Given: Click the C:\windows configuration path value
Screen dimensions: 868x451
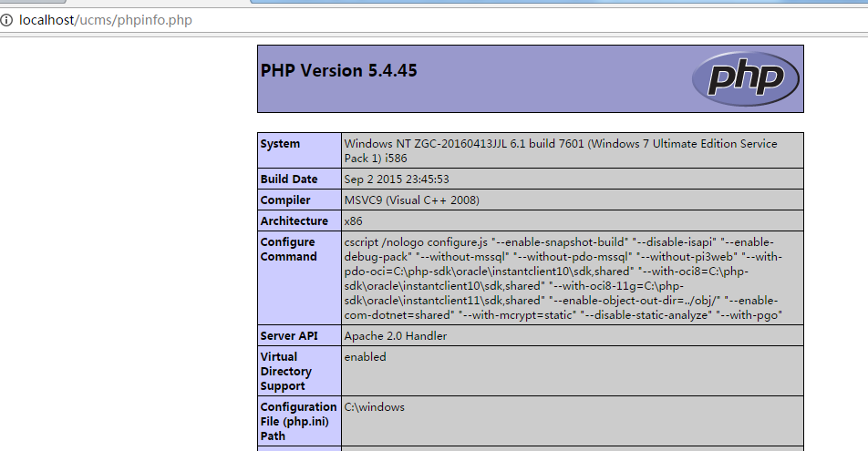Looking at the screenshot, I should 374,407.
